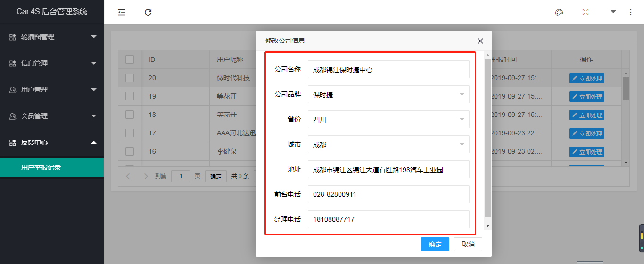Screen dimensions: 644x264
Task: Click the 李健泉 user cell
Action: [227, 151]
